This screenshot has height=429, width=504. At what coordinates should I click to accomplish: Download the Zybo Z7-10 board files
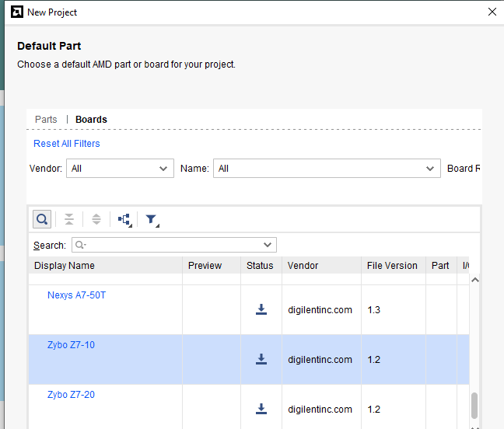(261, 359)
